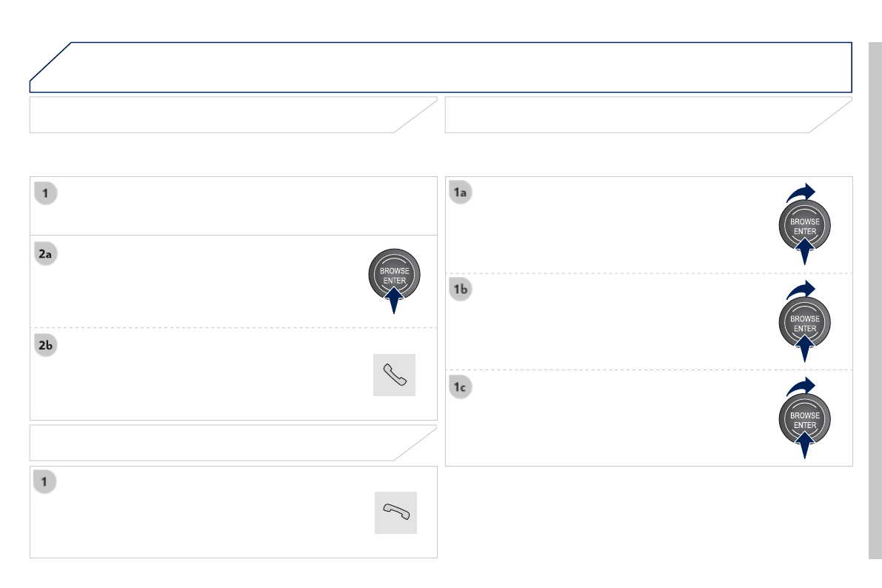Click the curved rotate arrow above the 1c knob

(x=802, y=387)
